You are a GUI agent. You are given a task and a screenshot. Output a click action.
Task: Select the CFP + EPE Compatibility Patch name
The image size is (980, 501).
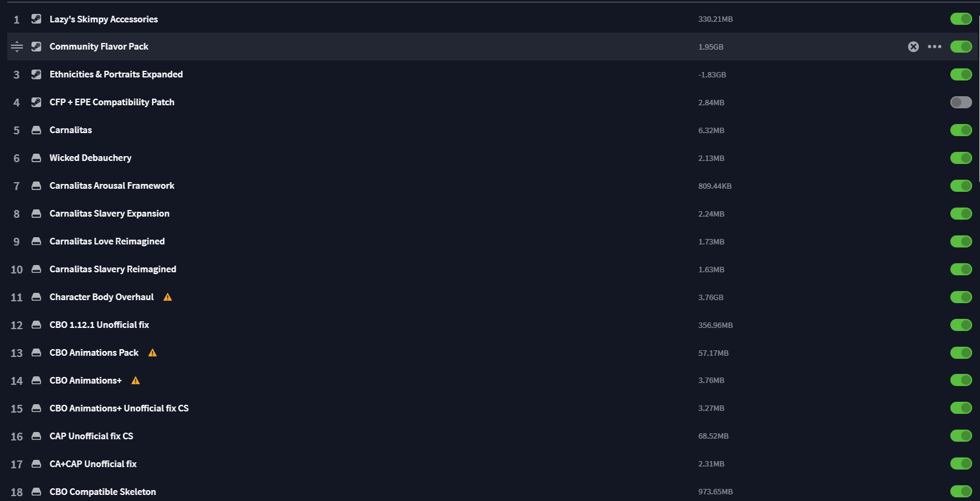(x=112, y=102)
